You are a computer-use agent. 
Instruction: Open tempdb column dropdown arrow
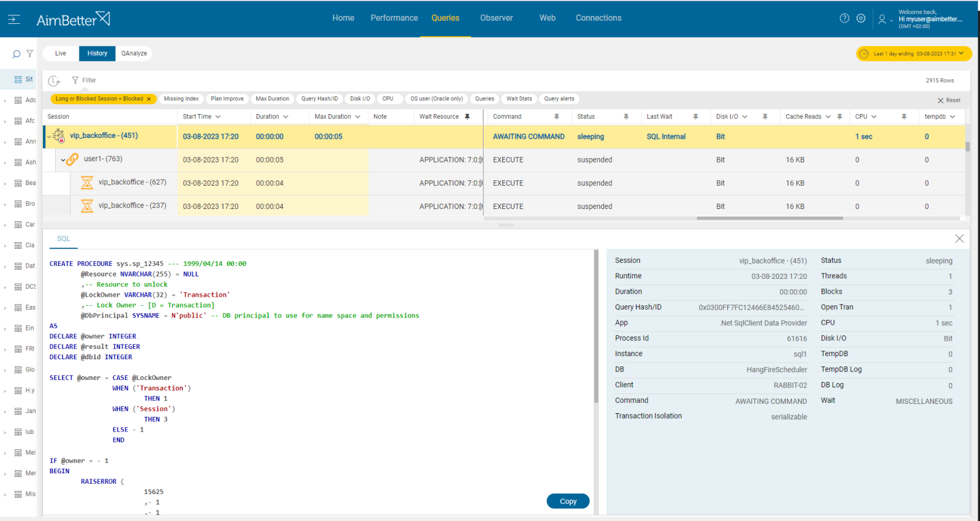pyautogui.click(x=952, y=116)
